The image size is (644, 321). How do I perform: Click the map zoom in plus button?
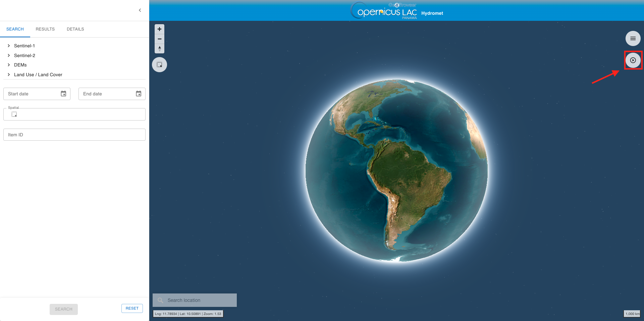tap(159, 29)
